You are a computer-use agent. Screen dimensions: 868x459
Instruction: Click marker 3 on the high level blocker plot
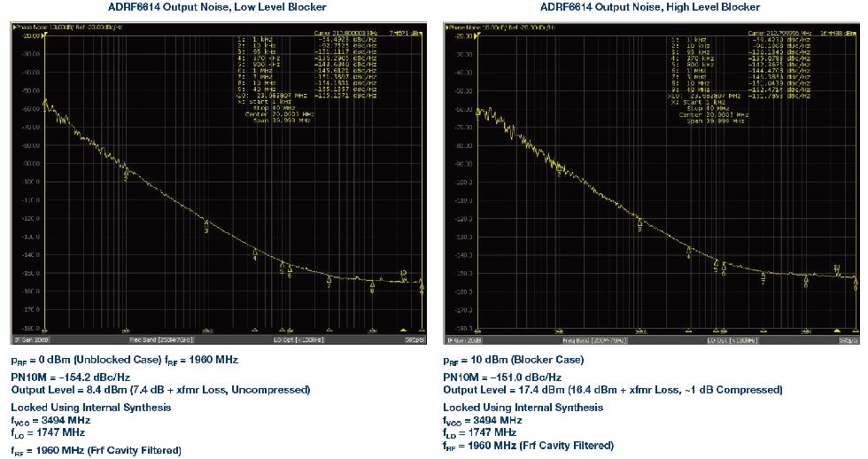(x=639, y=226)
